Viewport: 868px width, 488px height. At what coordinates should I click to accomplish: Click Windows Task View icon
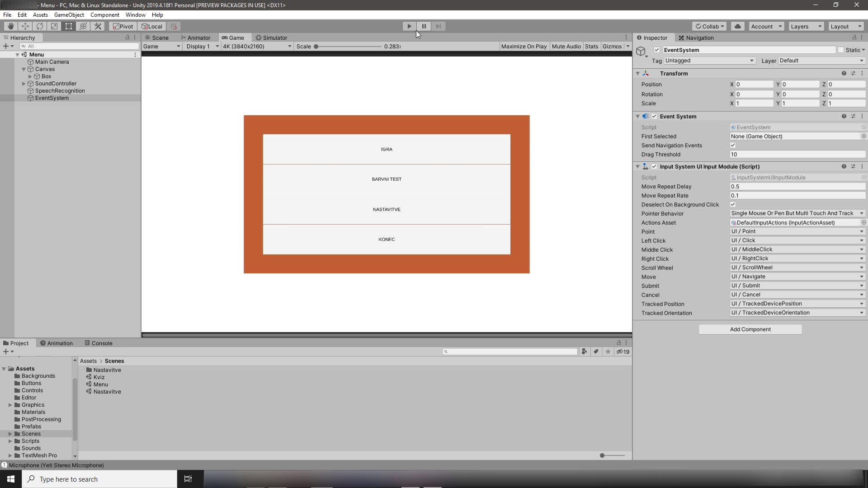coord(188,479)
